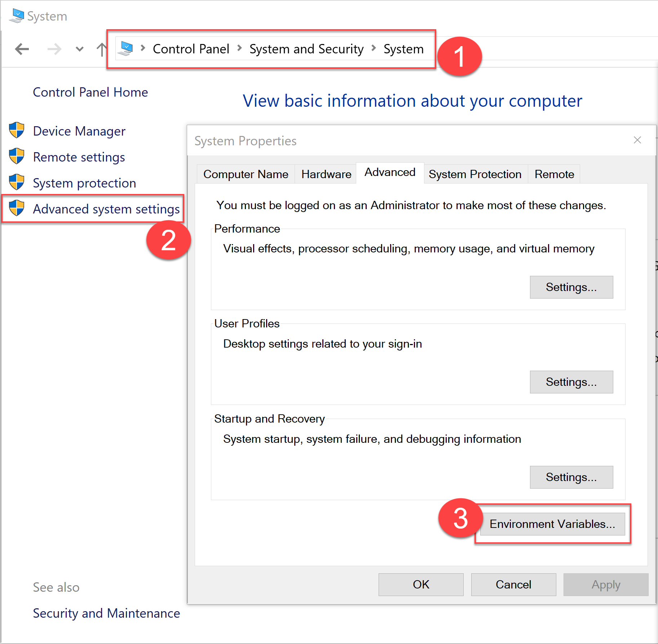Viewport: 658px width, 644px height.
Task: Switch to the Hardware tab
Action: pos(326,174)
